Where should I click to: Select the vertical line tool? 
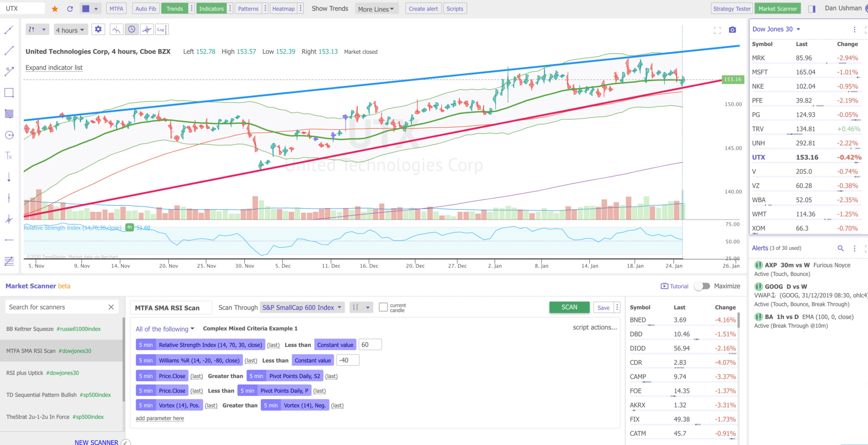(x=9, y=198)
